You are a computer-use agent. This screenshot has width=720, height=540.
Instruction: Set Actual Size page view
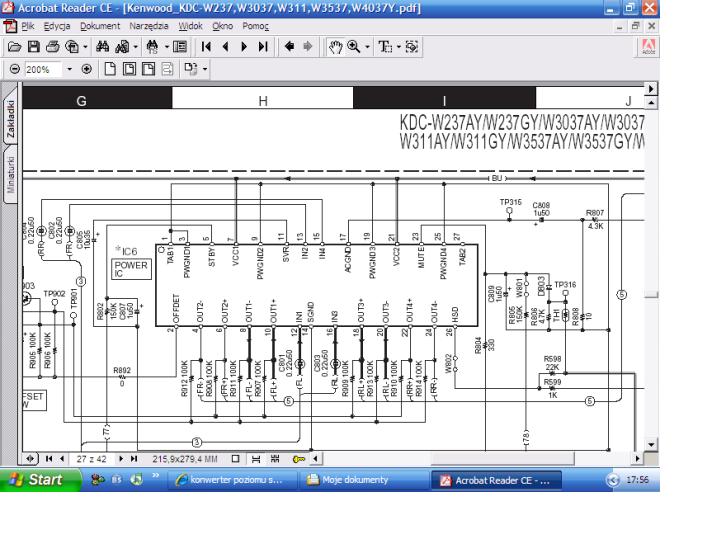pyautogui.click(x=110, y=69)
